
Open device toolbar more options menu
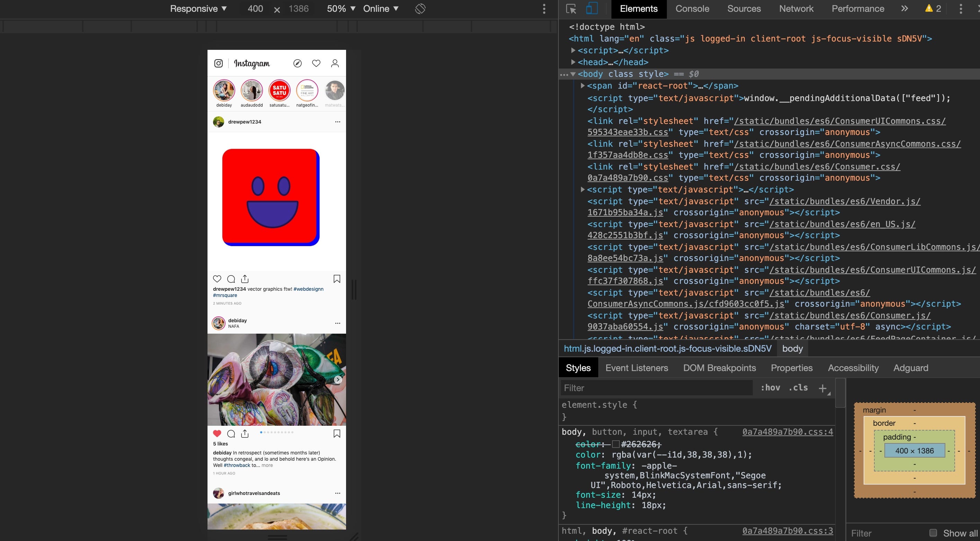coord(544,9)
